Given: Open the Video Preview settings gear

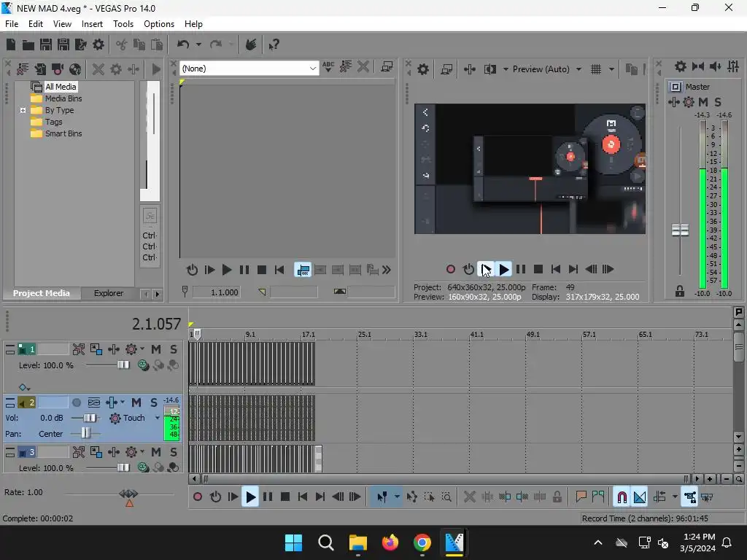Looking at the screenshot, I should [x=423, y=69].
